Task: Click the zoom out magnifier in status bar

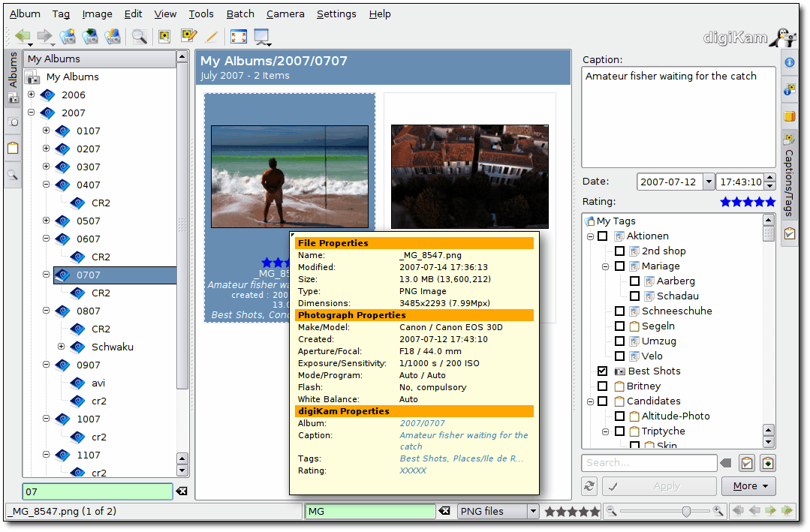Action: pyautogui.click(x=612, y=511)
